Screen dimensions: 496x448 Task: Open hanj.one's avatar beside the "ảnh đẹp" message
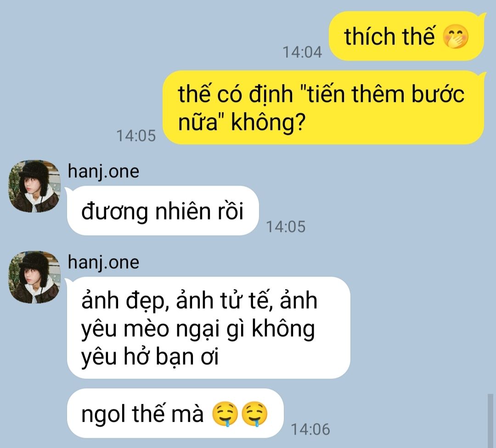[x=34, y=277]
